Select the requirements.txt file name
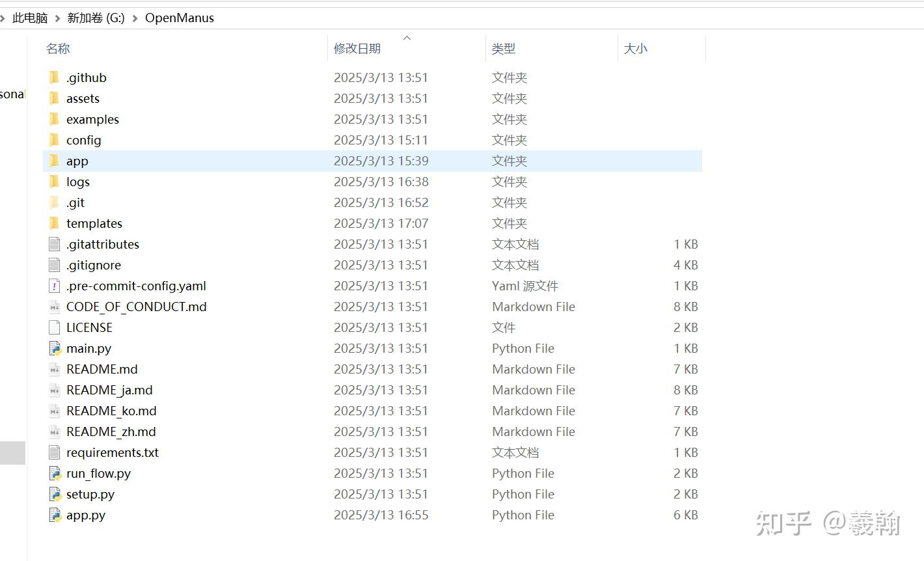The image size is (924, 561). (x=113, y=453)
